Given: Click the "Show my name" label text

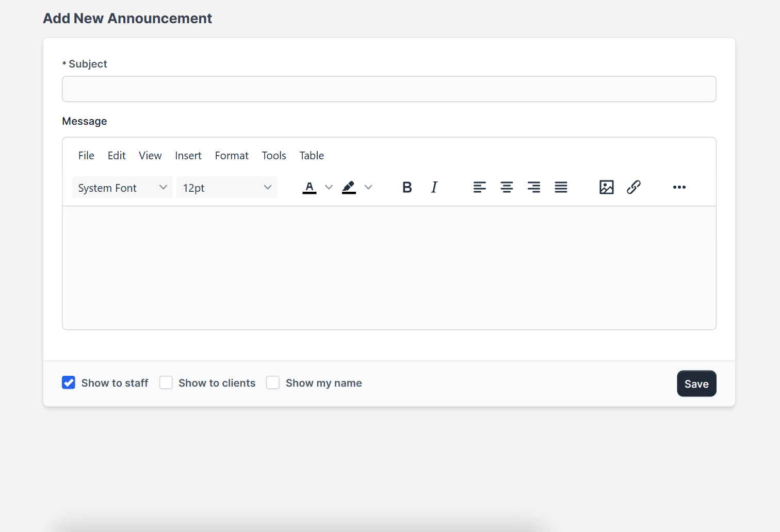Looking at the screenshot, I should point(324,383).
